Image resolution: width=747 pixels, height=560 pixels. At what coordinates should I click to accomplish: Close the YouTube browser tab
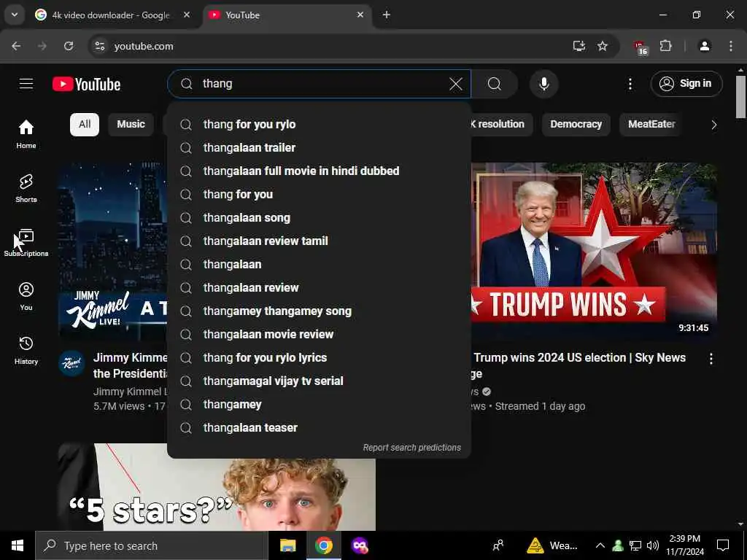click(x=360, y=15)
